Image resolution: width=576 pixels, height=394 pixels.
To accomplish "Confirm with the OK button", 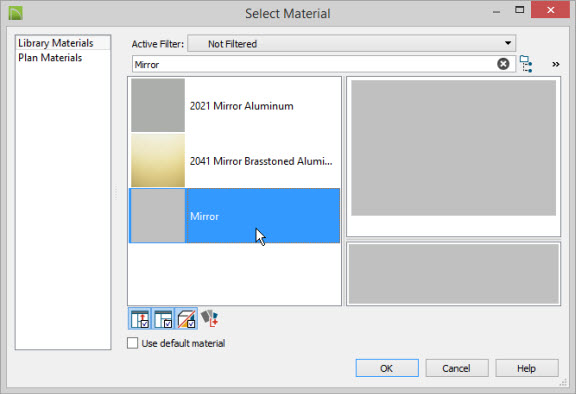I will tap(387, 368).
